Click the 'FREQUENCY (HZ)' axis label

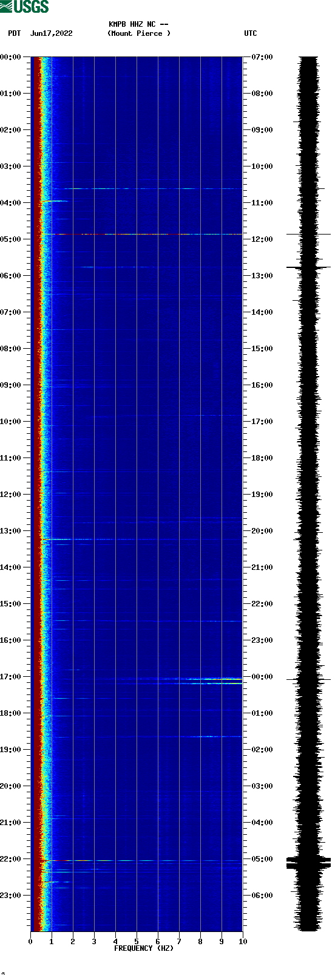pos(144,948)
